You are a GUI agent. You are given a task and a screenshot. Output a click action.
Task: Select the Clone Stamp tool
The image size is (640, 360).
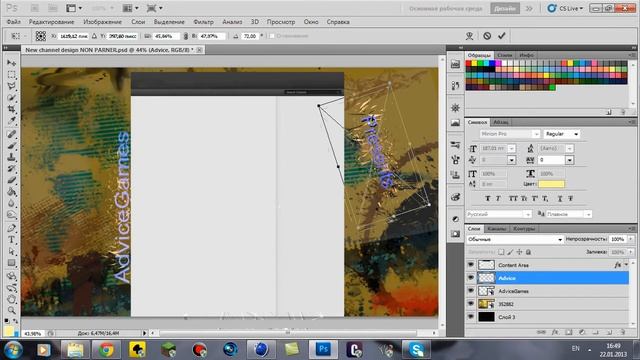11,157
